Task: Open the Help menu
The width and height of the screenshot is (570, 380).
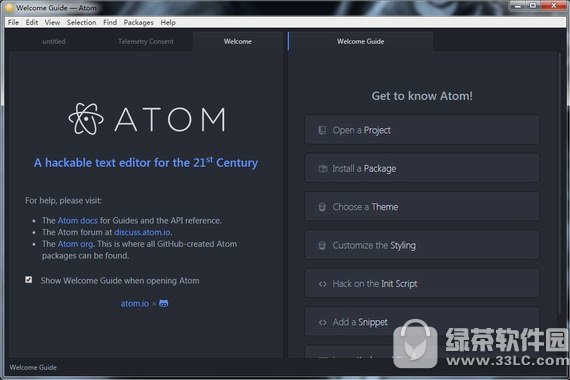Action: (168, 23)
